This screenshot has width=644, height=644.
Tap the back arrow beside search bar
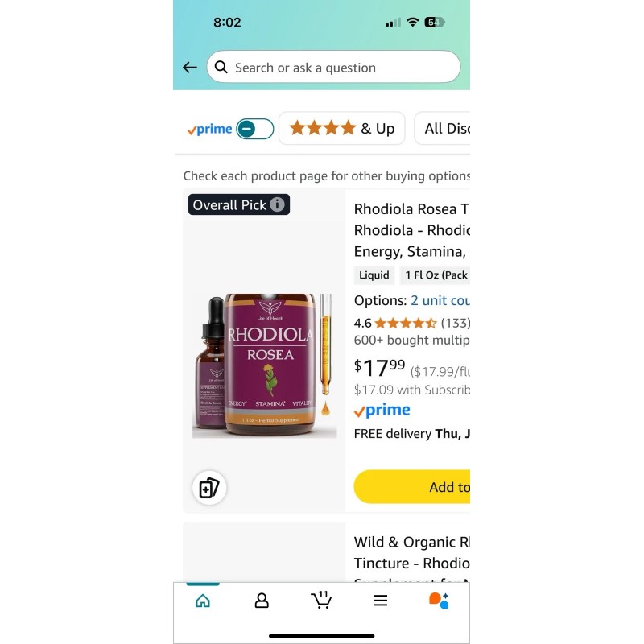coord(190,68)
